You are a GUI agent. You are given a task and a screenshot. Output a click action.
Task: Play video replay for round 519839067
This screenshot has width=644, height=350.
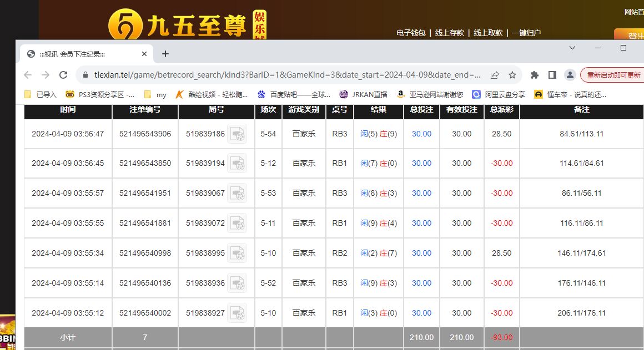[x=238, y=193]
